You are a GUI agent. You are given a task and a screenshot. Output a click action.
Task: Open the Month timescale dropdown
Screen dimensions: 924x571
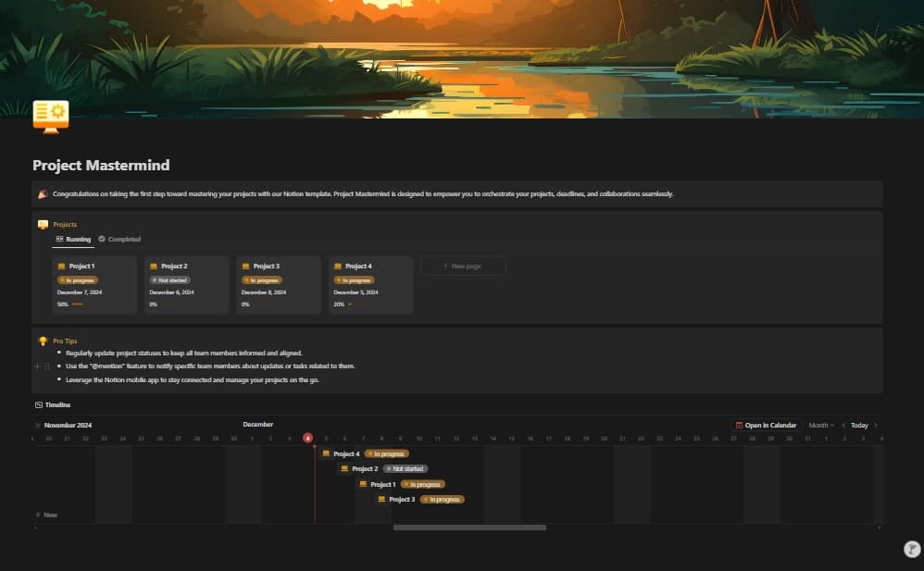[x=821, y=426]
